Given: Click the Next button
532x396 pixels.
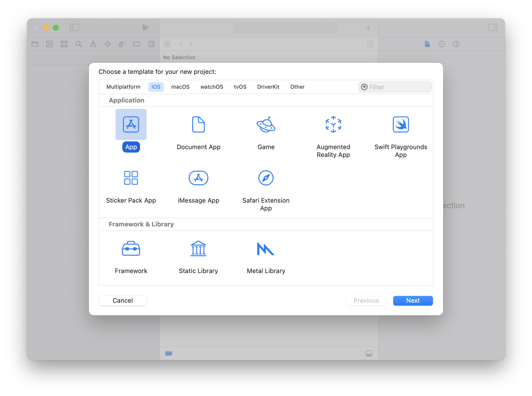Looking at the screenshot, I should 413,301.
